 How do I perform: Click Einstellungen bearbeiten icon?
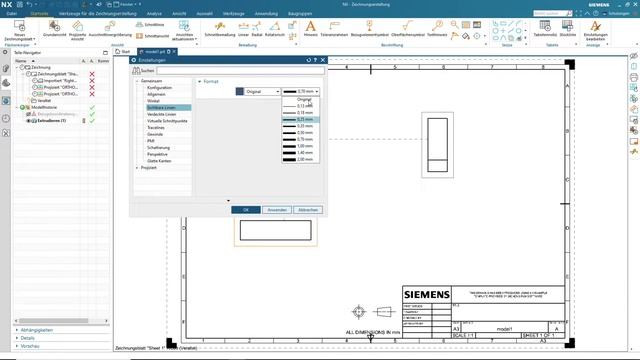tap(596, 26)
